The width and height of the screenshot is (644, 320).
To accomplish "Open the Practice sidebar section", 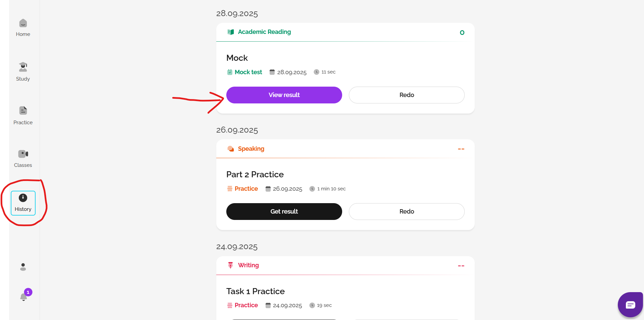I will [23, 115].
